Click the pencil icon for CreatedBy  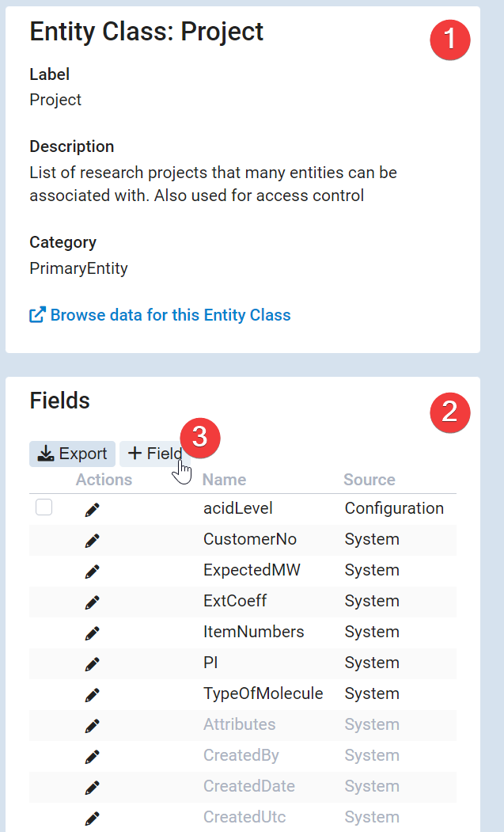93,757
